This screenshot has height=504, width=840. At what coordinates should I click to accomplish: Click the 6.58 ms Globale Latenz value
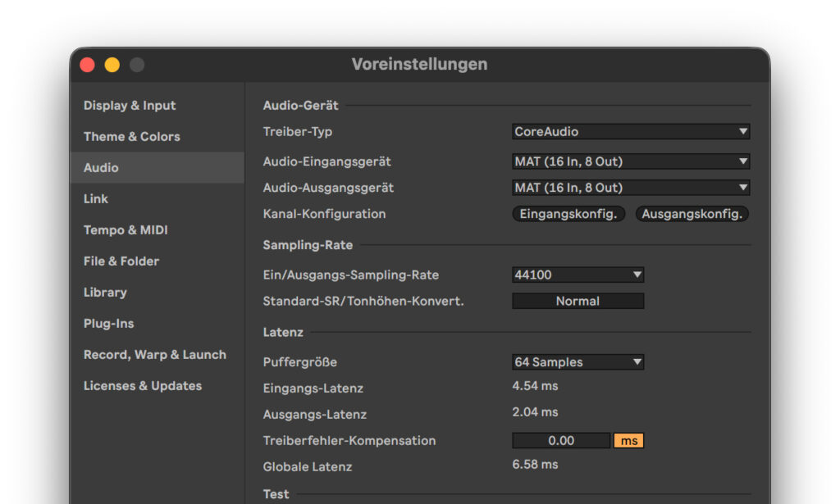(535, 465)
